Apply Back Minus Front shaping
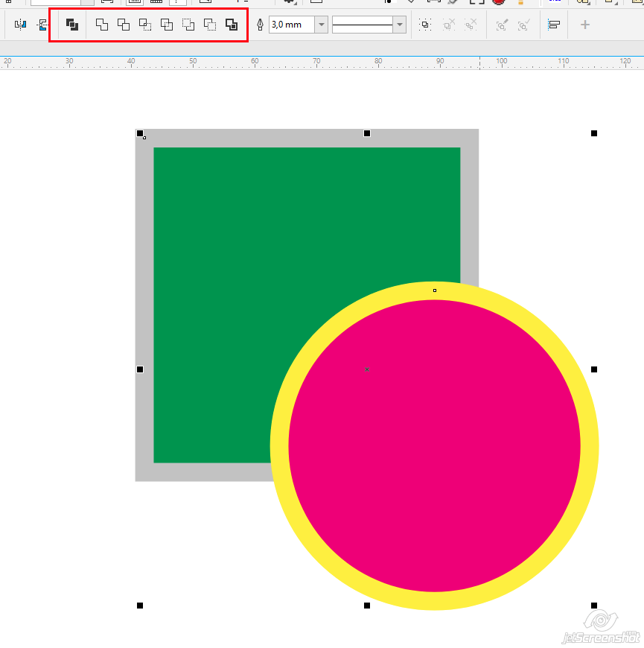Image resolution: width=644 pixels, height=648 pixels. point(210,25)
